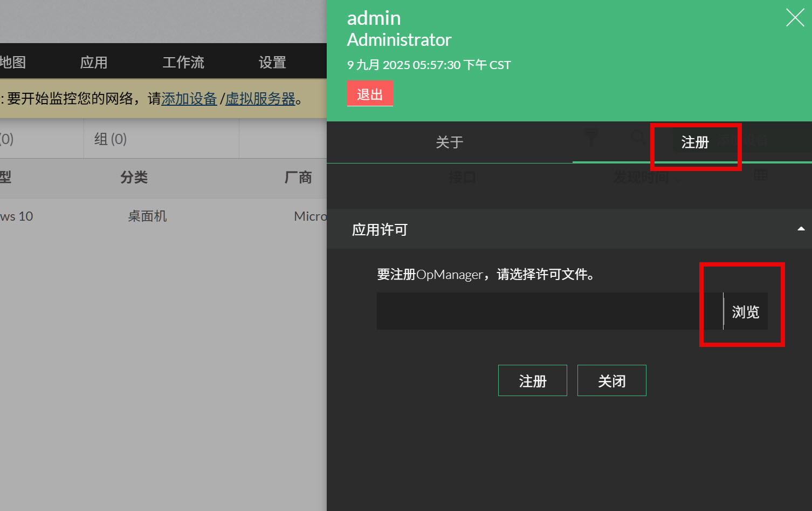Select the 桌面机 device row cell
This screenshot has width=812, height=511.
147,216
